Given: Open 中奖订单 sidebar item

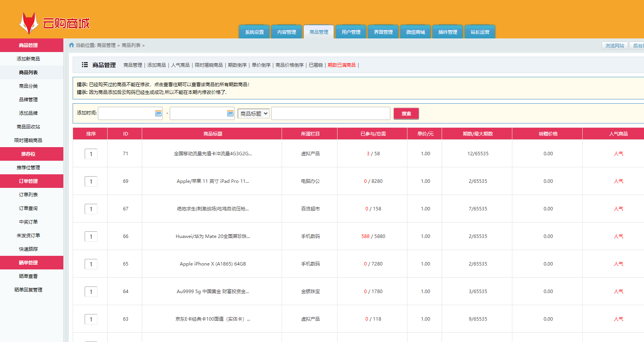Looking at the screenshot, I should 28,222.
